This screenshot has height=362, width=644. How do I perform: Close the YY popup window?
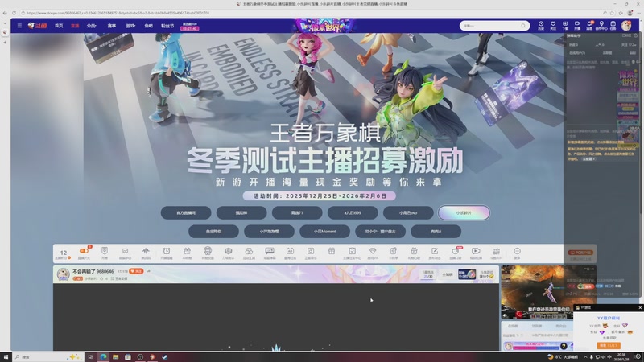pyautogui.click(x=639, y=307)
